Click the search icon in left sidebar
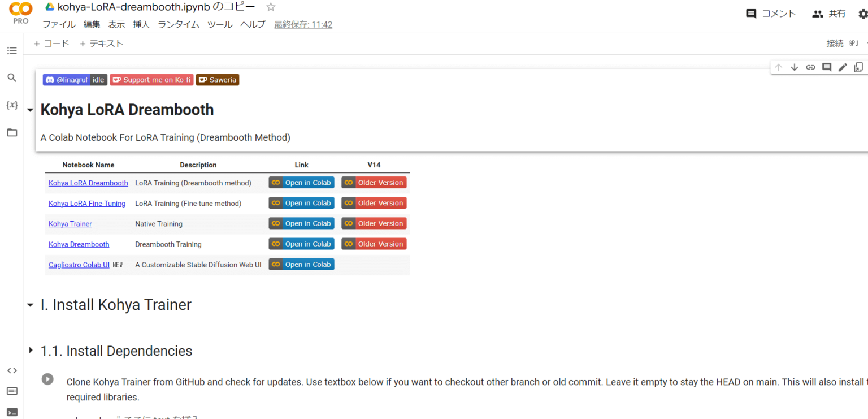 pos(12,78)
